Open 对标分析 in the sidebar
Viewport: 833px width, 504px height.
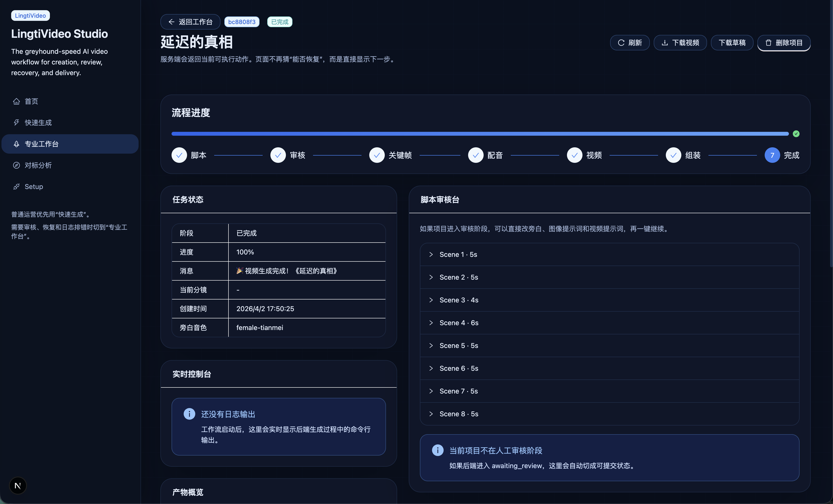pos(70,165)
